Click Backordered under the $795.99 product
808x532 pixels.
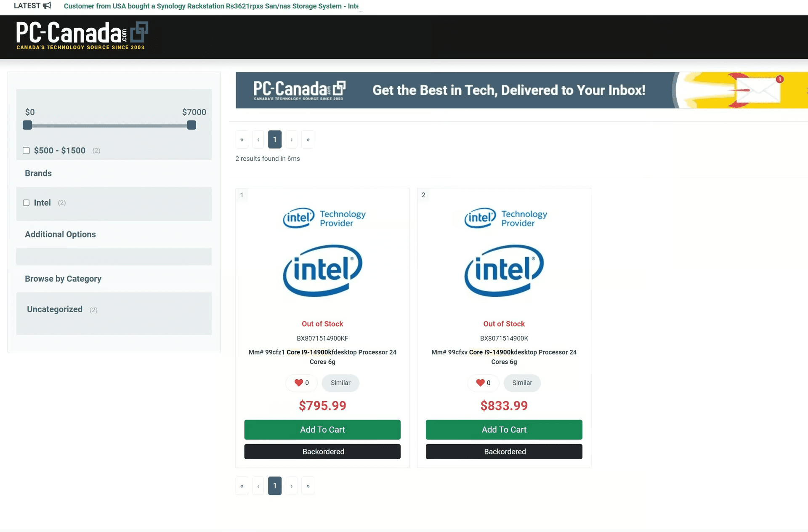(322, 452)
